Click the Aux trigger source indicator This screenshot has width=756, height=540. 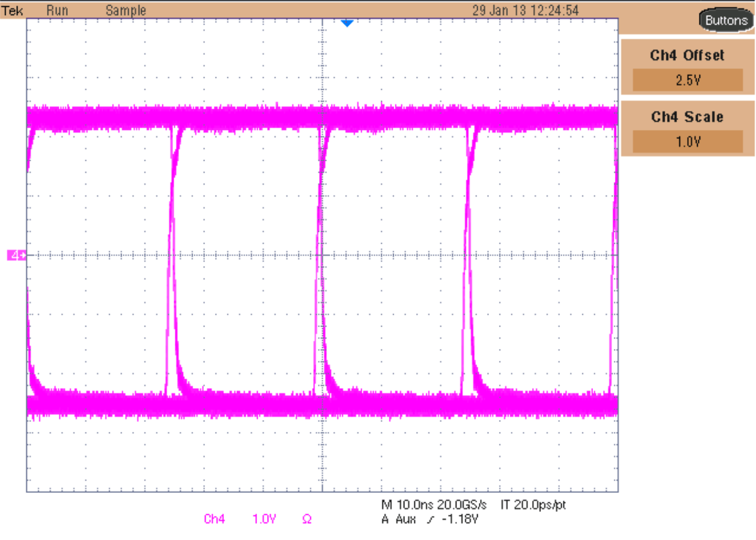pos(406,520)
